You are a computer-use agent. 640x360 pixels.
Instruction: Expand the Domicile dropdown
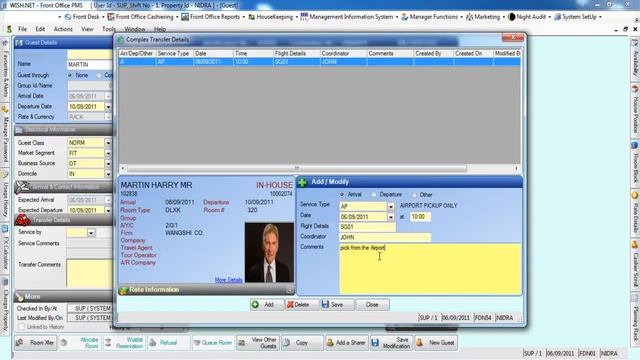(108, 173)
